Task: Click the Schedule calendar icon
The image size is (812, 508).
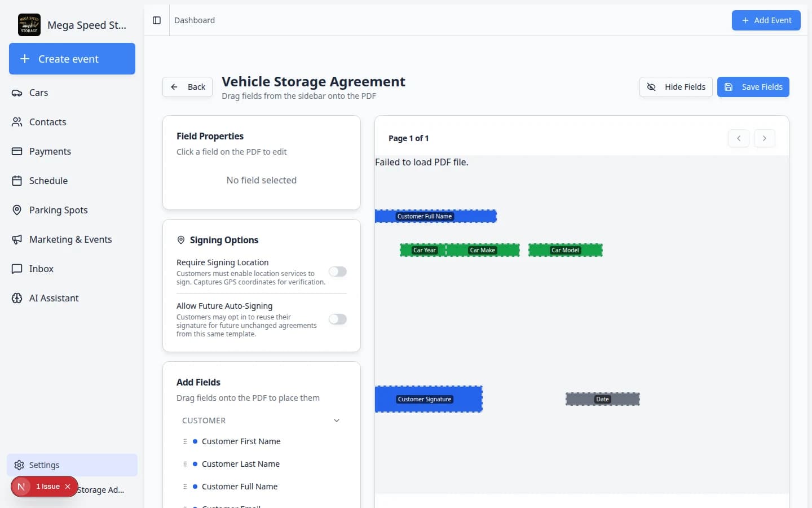Action: click(17, 181)
